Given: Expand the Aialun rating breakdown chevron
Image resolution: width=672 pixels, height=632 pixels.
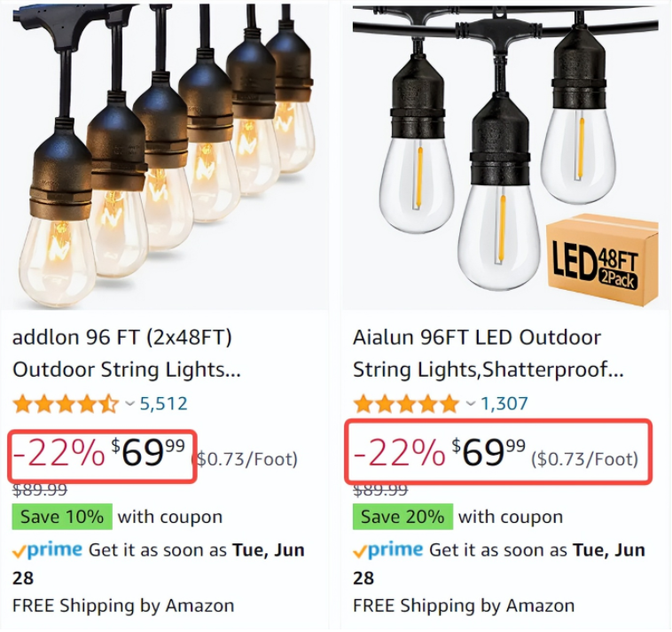Looking at the screenshot, I should click(470, 404).
